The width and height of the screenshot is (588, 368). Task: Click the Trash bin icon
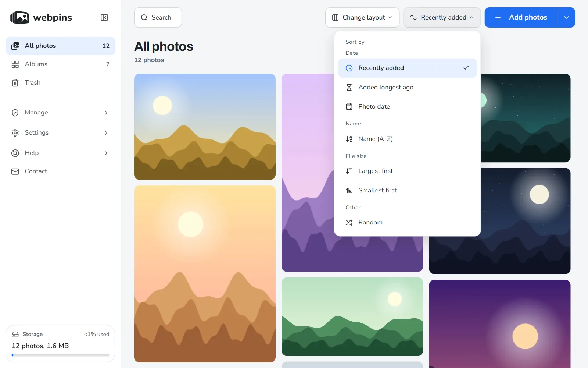[x=15, y=83]
